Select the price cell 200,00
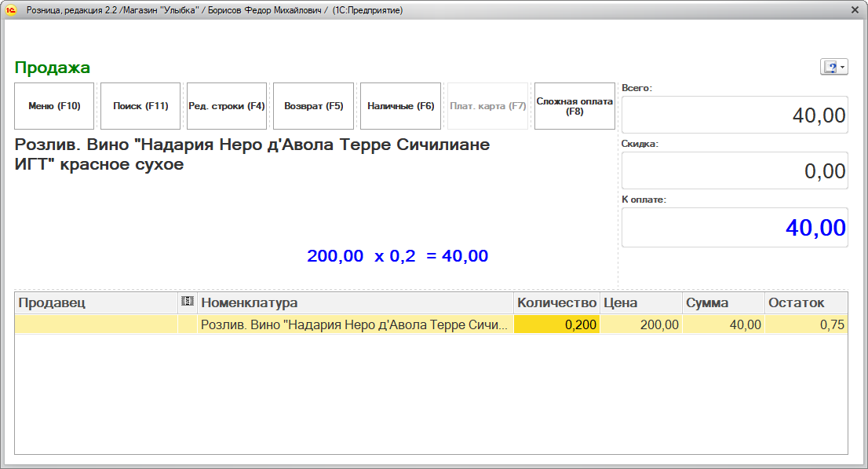Image resolution: width=868 pixels, height=469 pixels. pos(641,324)
